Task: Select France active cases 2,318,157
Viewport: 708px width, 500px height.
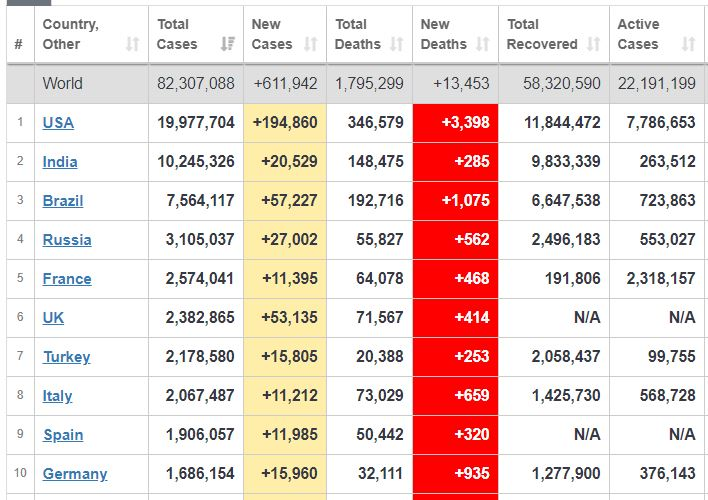Action: pyautogui.click(x=661, y=278)
